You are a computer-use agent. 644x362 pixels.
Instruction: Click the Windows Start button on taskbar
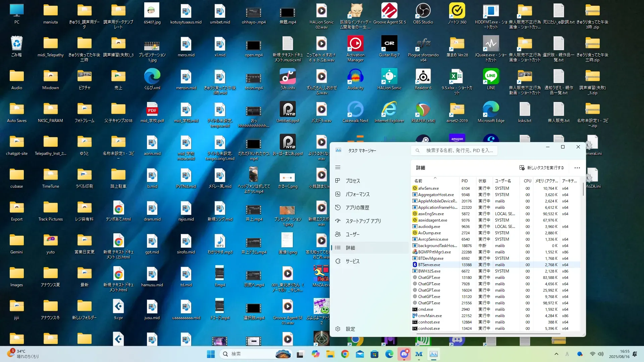point(211,354)
